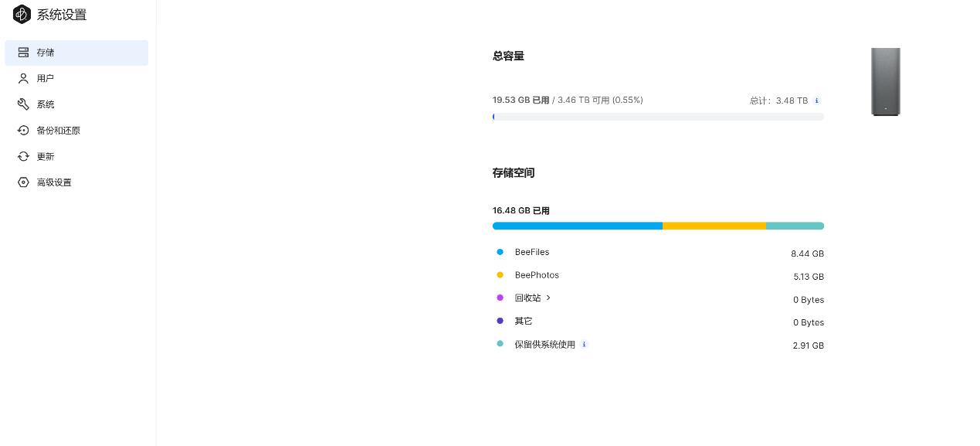
Task: Expand the recycle bin chevron arrow
Action: [548, 298]
